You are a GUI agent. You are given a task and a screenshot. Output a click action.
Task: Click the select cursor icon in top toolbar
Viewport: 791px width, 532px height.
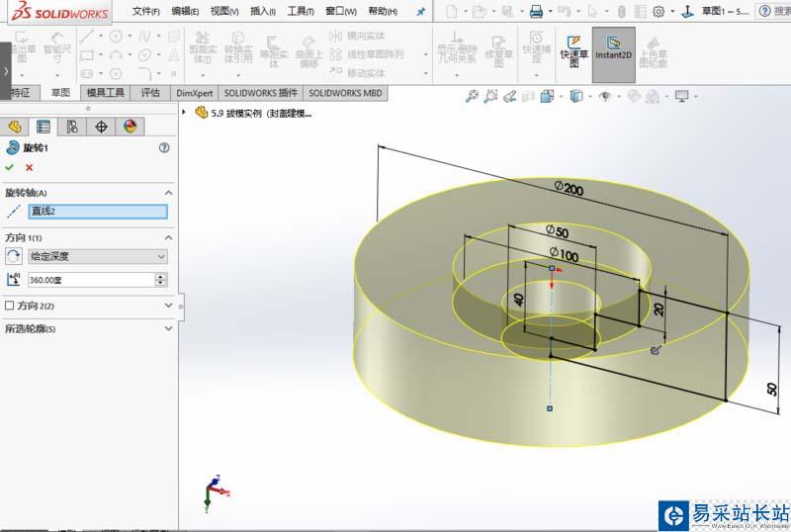pyautogui.click(x=593, y=11)
